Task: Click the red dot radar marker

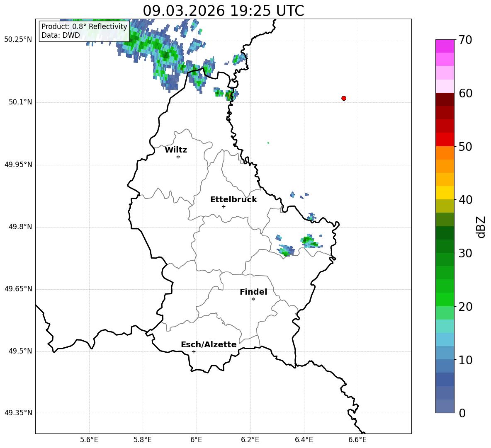Action: 344,98
